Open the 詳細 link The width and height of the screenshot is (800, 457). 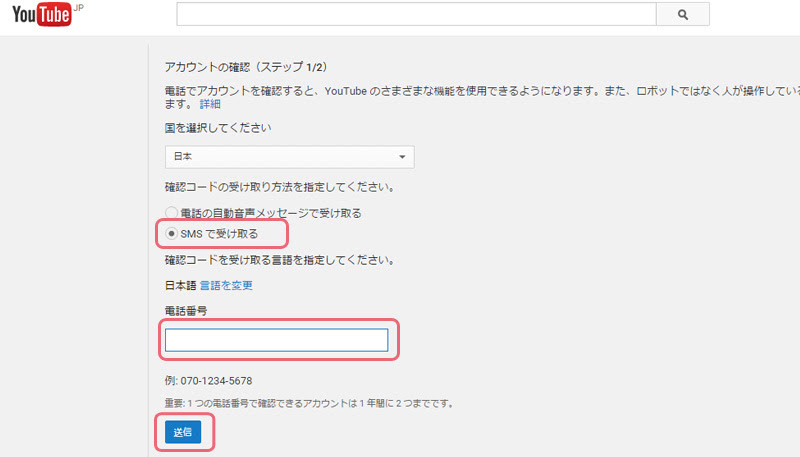pyautogui.click(x=210, y=104)
